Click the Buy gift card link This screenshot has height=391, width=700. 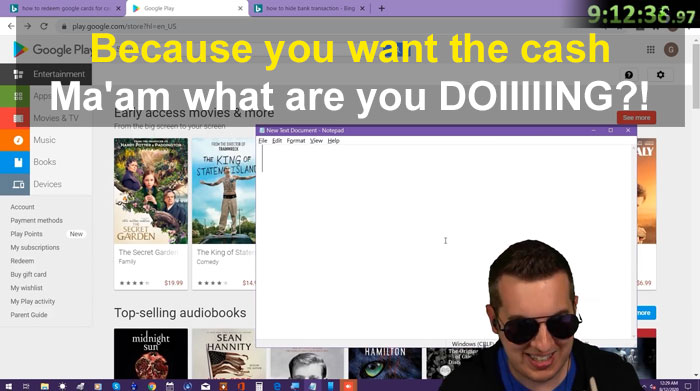tap(28, 275)
